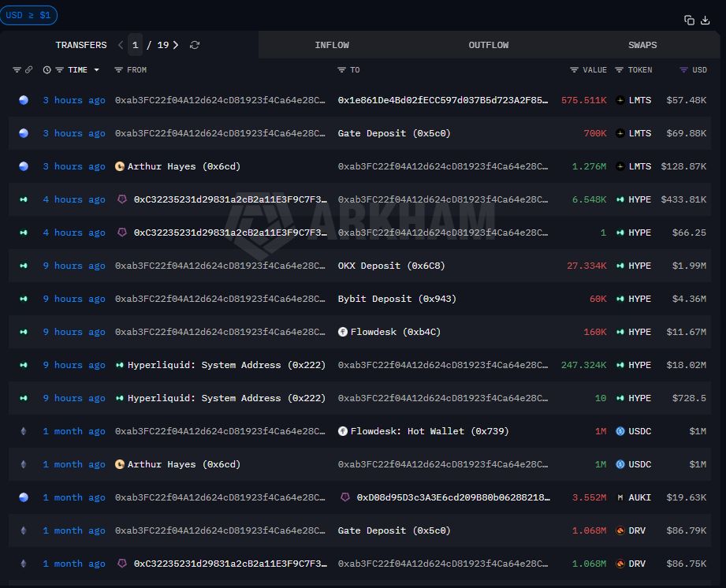Click Ethereum chain icon on Flowdesk Hot Wallet row
Image resolution: width=726 pixels, height=588 pixels.
24,431
